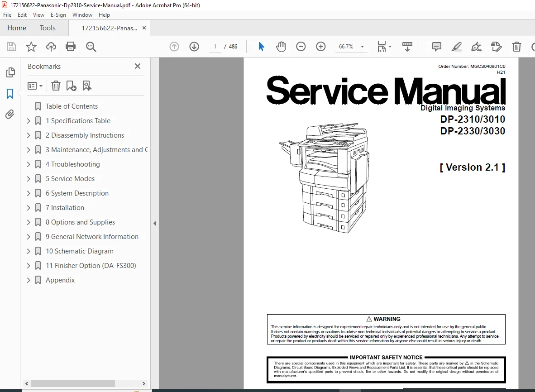
Task: Expand 2 Disassembly Instructions bookmark
Action: click(x=29, y=135)
